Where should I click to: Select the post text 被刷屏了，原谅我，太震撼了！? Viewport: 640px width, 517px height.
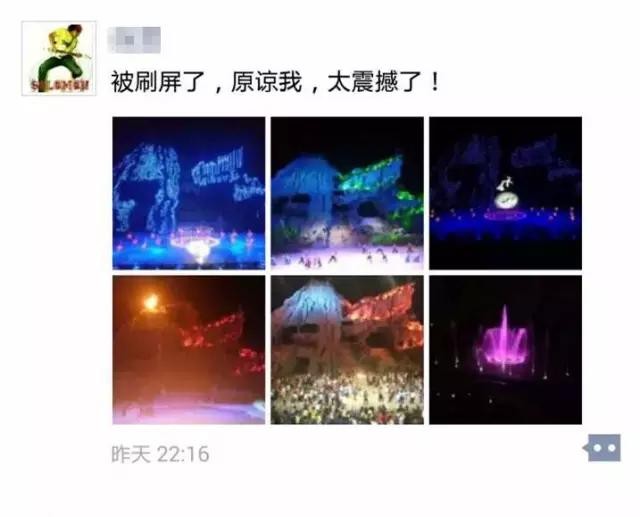point(276,82)
